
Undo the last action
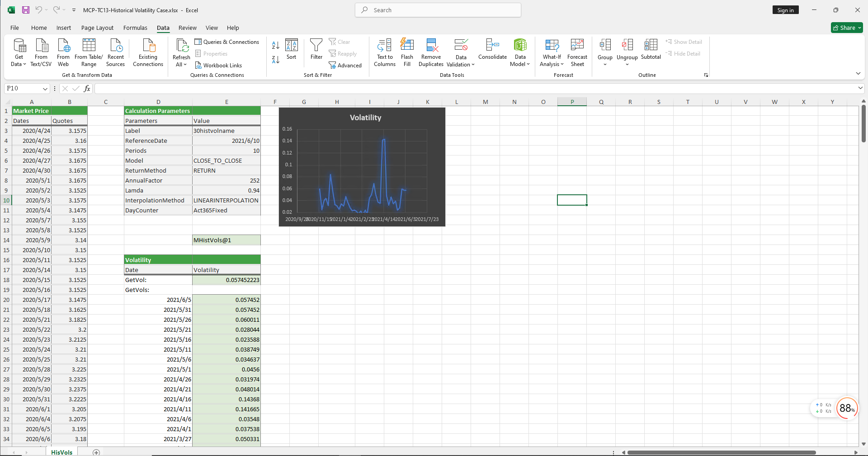(39, 10)
